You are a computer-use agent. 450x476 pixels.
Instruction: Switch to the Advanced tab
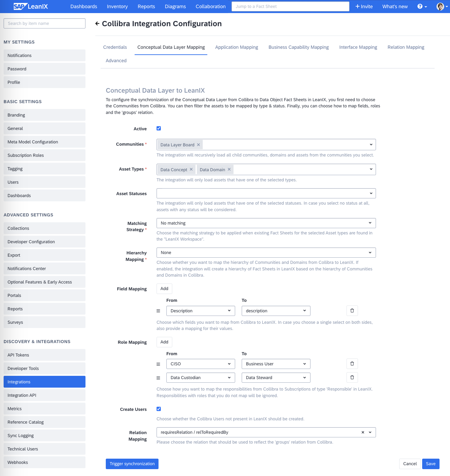click(x=116, y=61)
